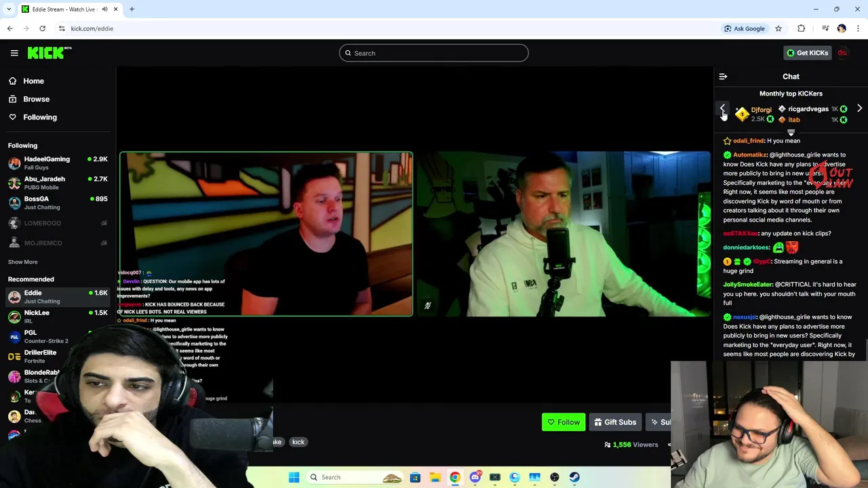Close the Eddie Stream tab
868x488 pixels.
point(115,9)
